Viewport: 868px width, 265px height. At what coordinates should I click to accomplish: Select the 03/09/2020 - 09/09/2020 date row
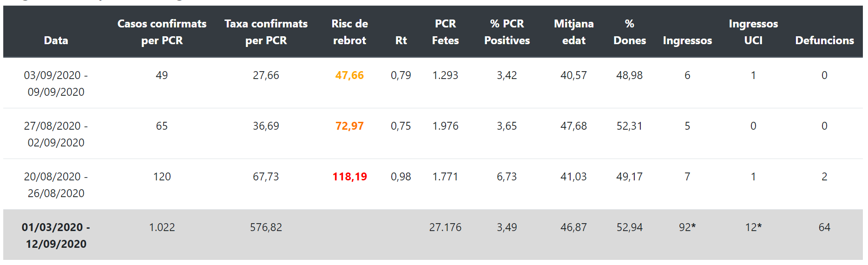(433, 83)
